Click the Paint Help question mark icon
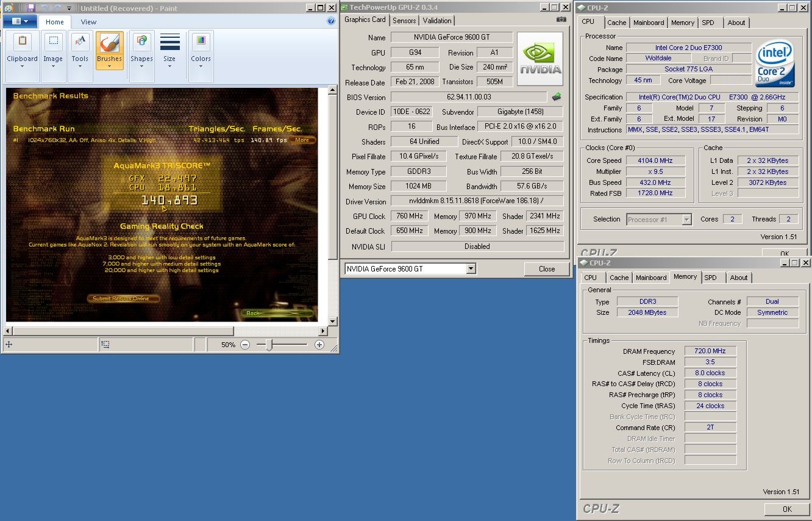Image resolution: width=812 pixels, height=521 pixels. coord(331,21)
